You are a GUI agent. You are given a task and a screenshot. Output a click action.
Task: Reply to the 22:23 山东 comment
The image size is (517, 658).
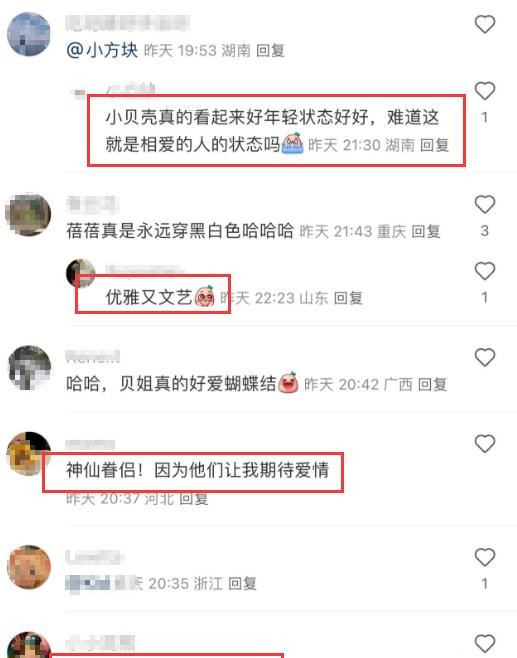[x=348, y=298]
